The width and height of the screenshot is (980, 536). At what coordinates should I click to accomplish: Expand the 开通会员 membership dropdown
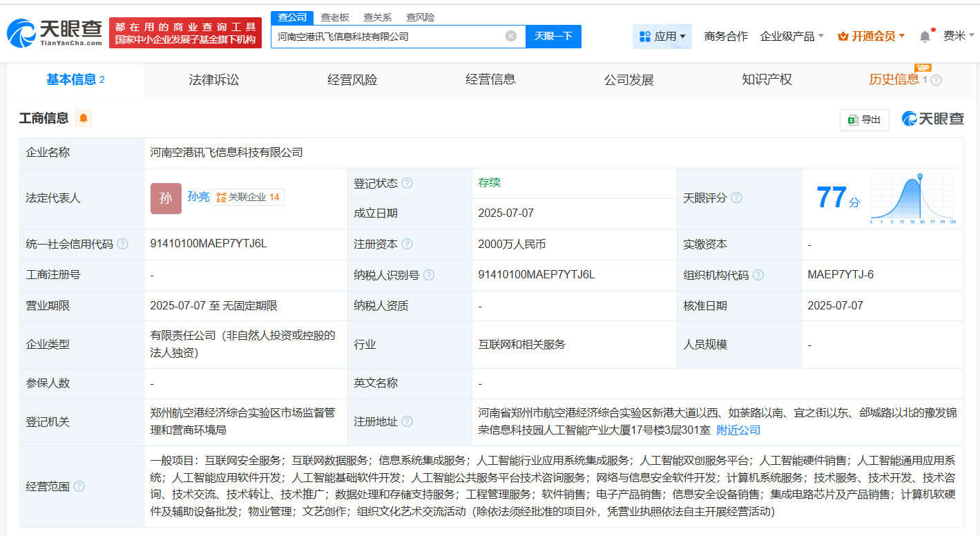point(871,36)
